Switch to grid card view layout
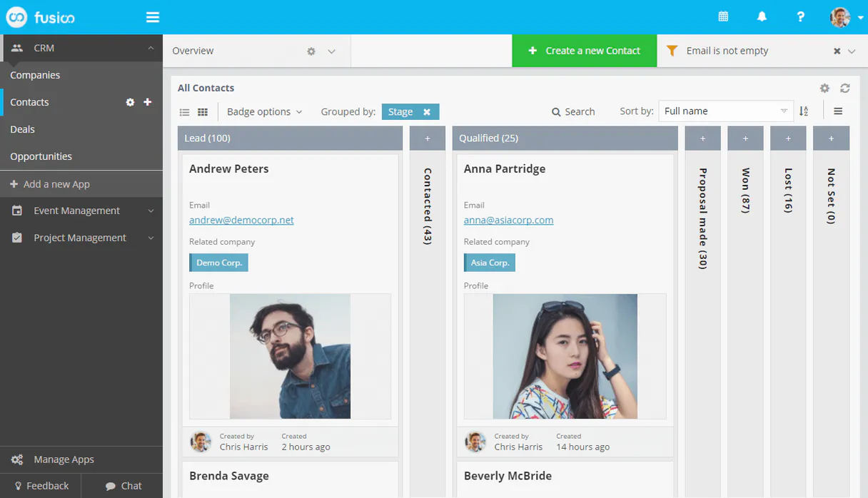The width and height of the screenshot is (868, 498). [x=203, y=112]
